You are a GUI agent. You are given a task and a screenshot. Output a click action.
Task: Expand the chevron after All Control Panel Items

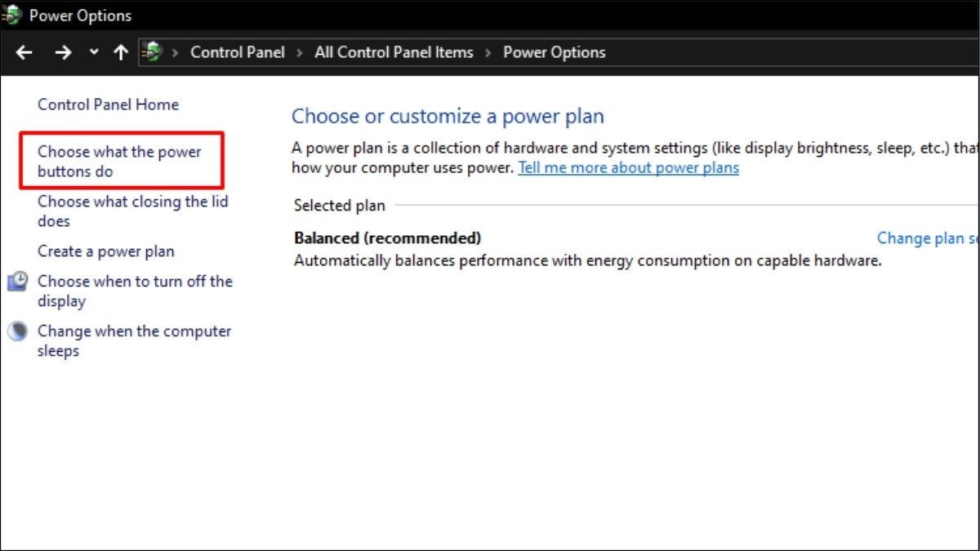coord(488,51)
